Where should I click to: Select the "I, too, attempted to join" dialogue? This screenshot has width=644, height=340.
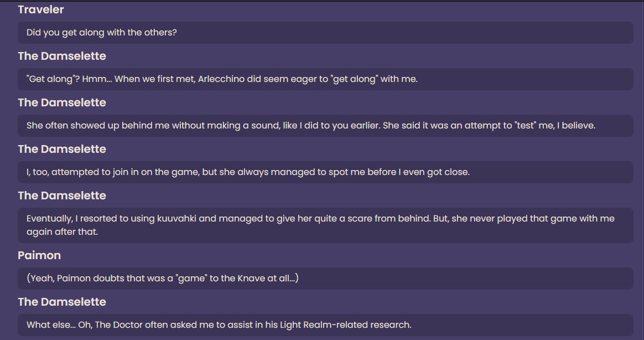click(325, 172)
